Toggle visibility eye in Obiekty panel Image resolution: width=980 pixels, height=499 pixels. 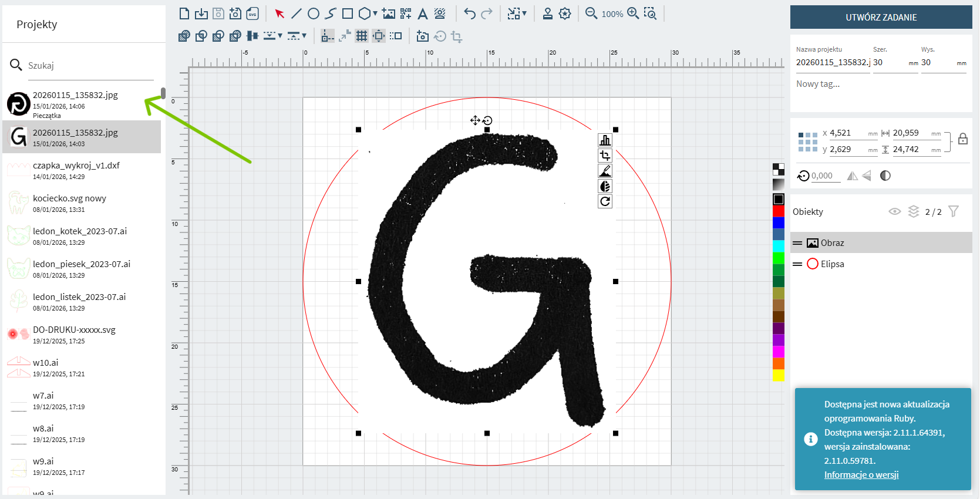(x=894, y=211)
